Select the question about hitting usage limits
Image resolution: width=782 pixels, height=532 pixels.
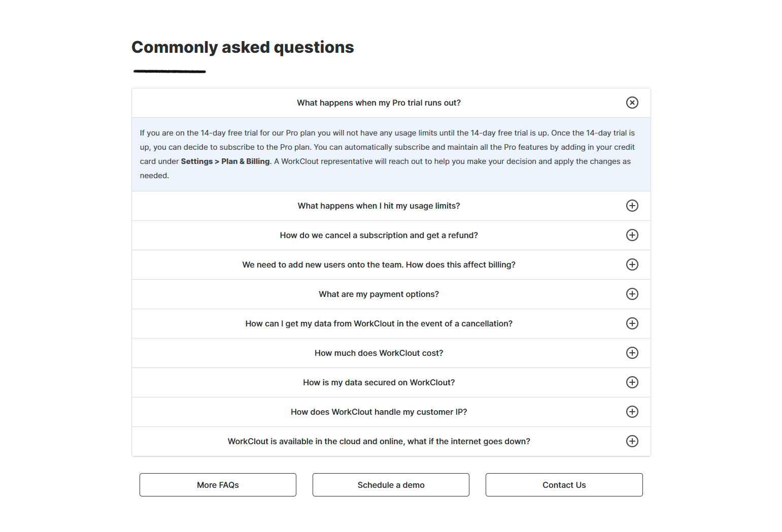[379, 206]
